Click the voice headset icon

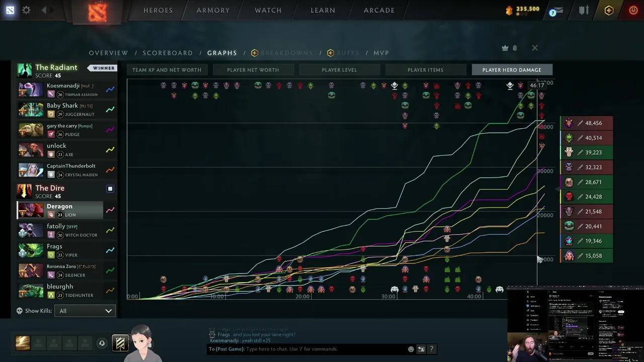coord(102,343)
